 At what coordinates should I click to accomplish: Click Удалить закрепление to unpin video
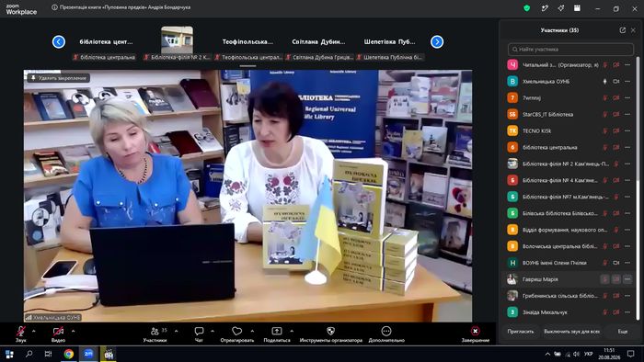coord(58,78)
